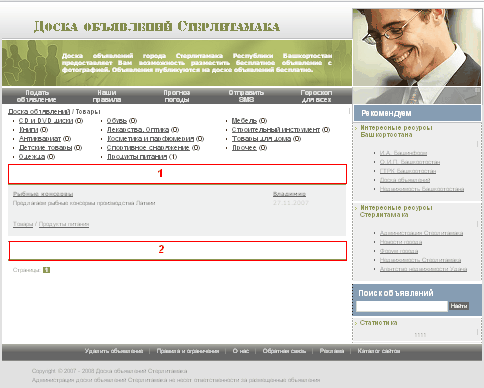Click the ad author link 'Владимир'
Image resolution: width=484 pixels, height=388 pixels.
289,194
